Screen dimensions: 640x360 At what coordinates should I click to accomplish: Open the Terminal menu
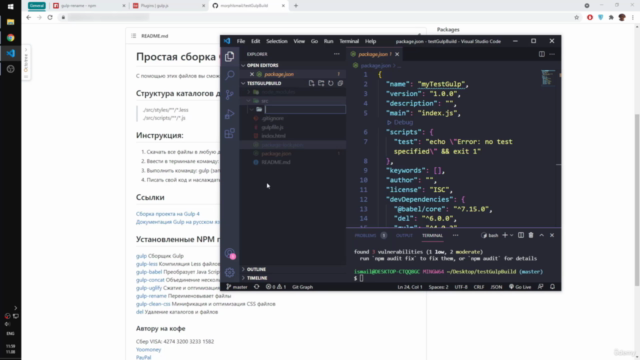click(x=349, y=41)
